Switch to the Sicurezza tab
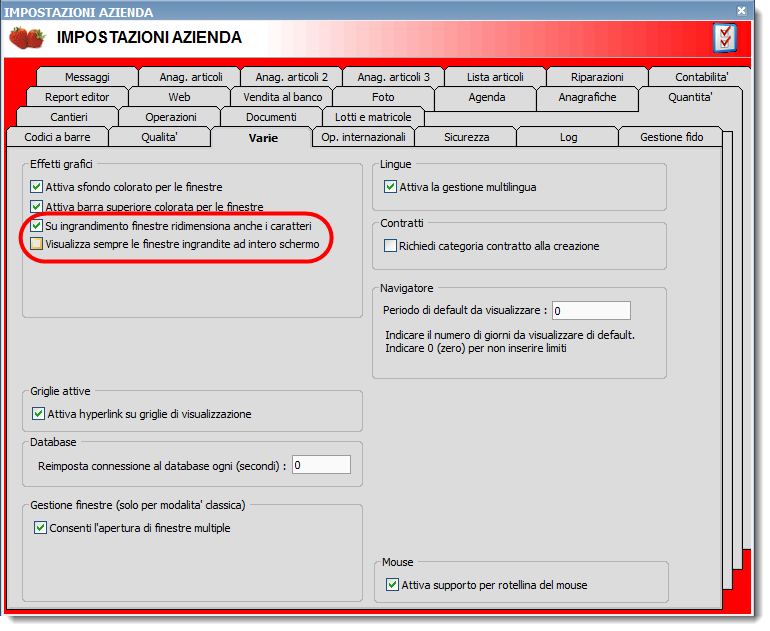 467,137
